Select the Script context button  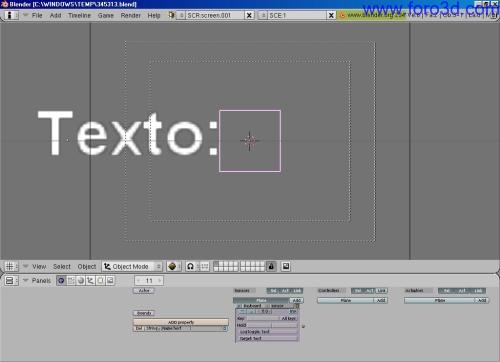(71, 281)
